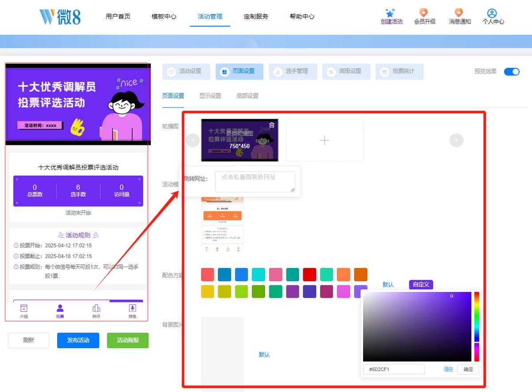
Task: Select 页面设置 sub-tab
Action: (173, 96)
